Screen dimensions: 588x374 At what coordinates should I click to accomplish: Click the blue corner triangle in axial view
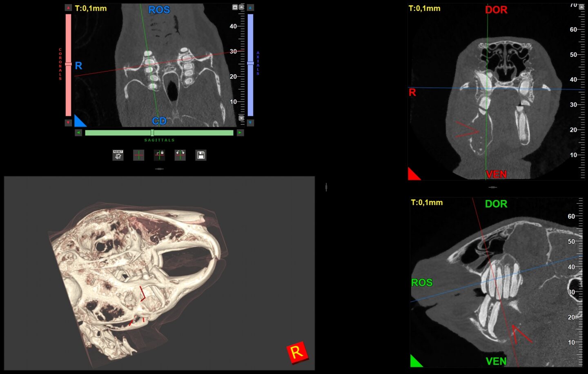click(79, 122)
